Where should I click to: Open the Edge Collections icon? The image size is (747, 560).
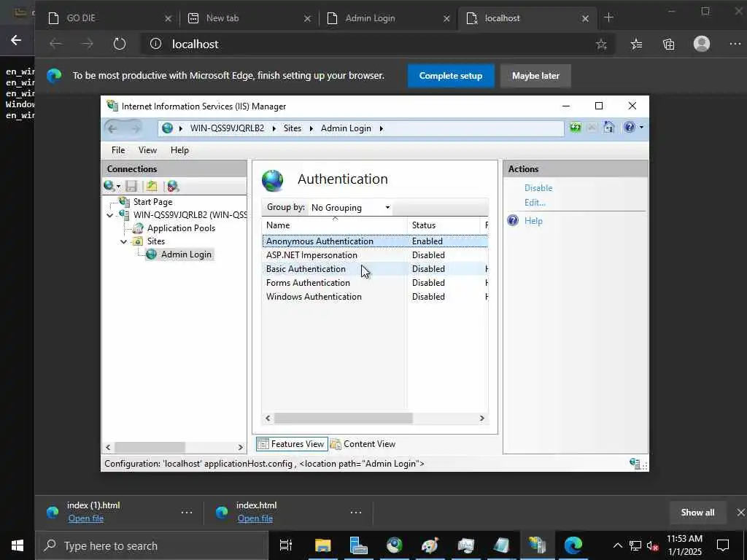[x=668, y=44]
